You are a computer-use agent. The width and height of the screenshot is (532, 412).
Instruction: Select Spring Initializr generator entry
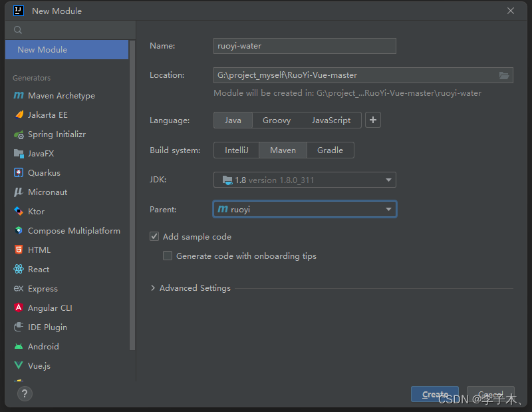[x=67, y=134]
